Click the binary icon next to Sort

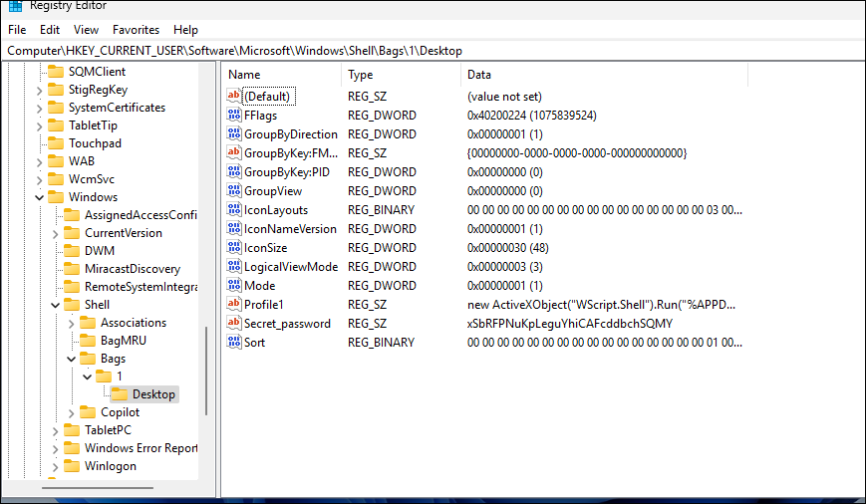pyautogui.click(x=233, y=342)
